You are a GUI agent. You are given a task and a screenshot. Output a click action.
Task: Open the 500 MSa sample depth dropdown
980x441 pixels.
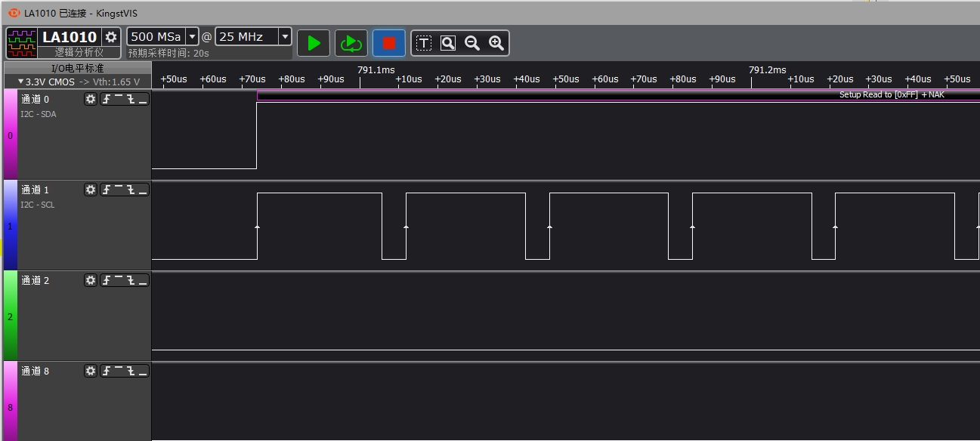pyautogui.click(x=191, y=36)
